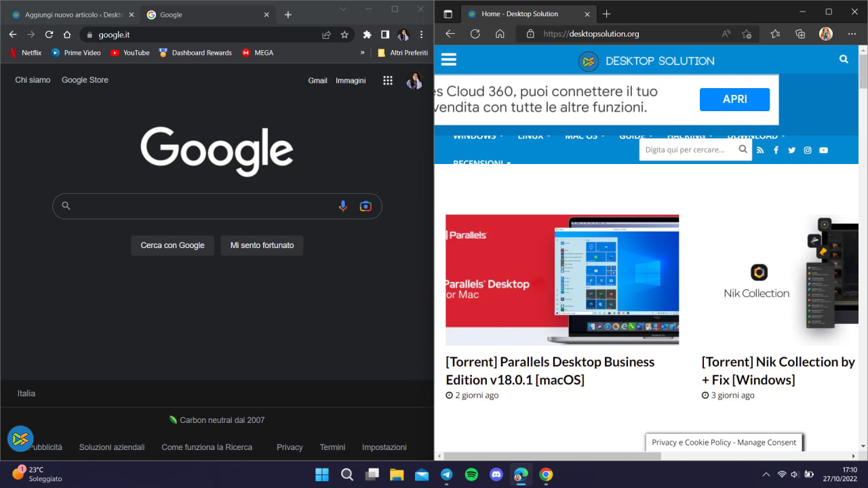The height and width of the screenshot is (488, 868).
Task: Open the Netflix bookmark
Action: click(25, 53)
